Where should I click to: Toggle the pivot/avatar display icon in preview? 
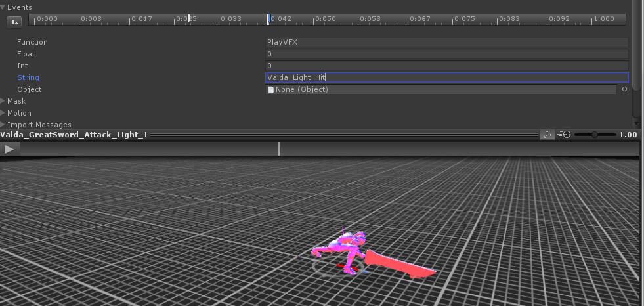coord(547,135)
